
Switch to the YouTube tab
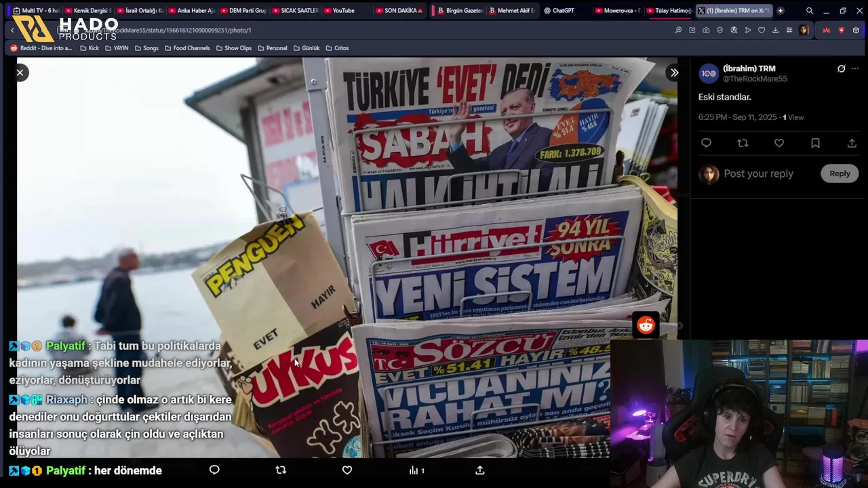(347, 10)
